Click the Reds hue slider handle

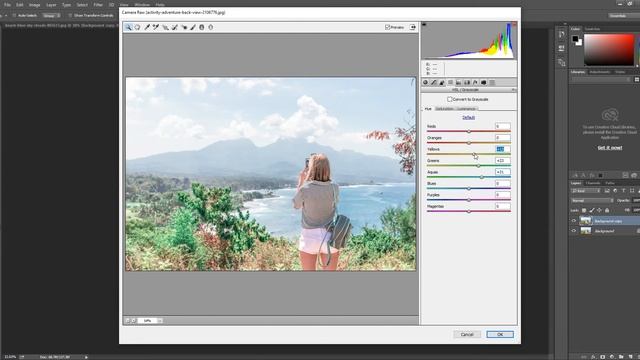469,131
